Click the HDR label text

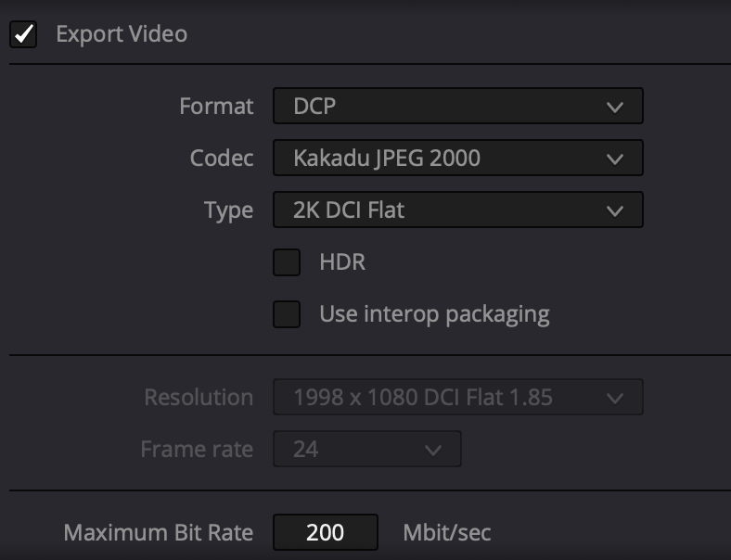342,261
